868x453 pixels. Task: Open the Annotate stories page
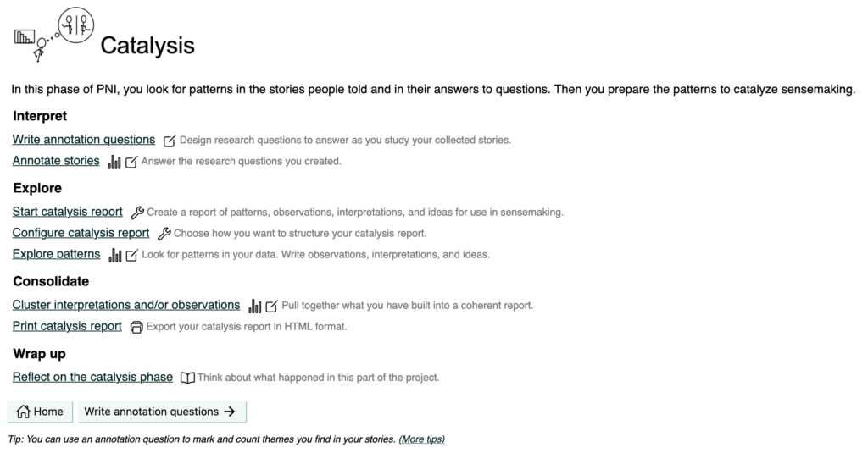(56, 161)
